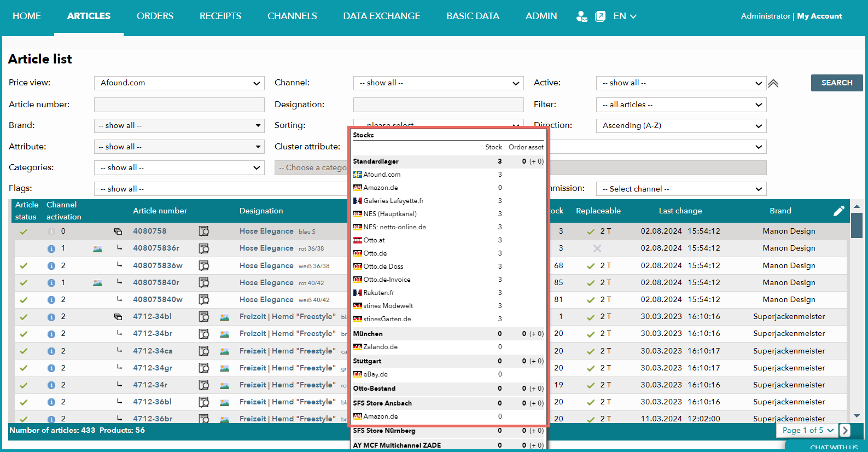Screen dimensions: 868x452
Task: Click the Designation input field
Action: tap(439, 105)
